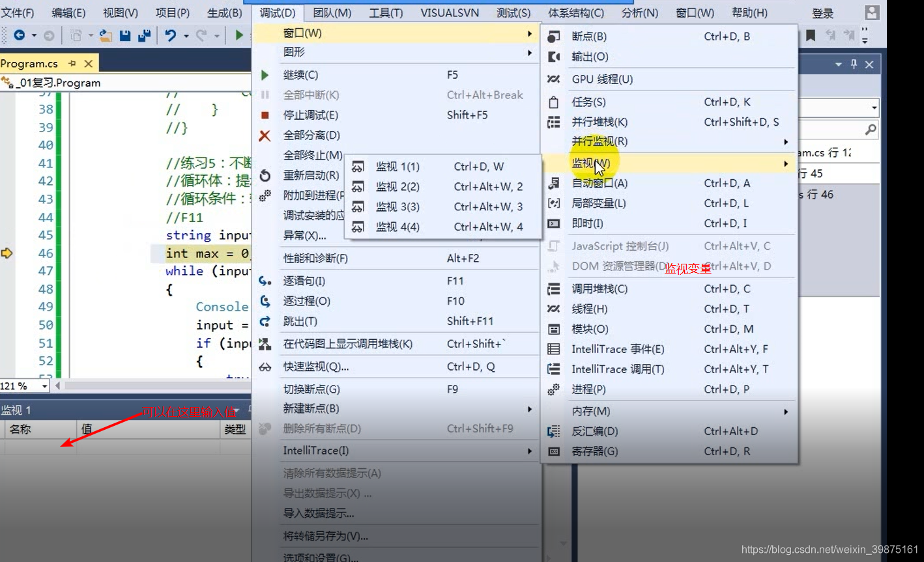This screenshot has height=562, width=924.
Task: Expand the 并行监视(R) submenu
Action: (x=669, y=141)
